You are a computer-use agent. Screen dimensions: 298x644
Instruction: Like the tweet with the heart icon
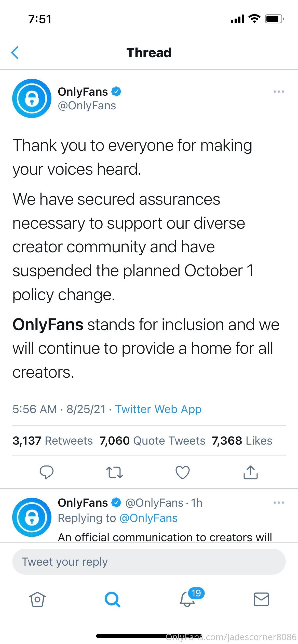click(x=183, y=472)
